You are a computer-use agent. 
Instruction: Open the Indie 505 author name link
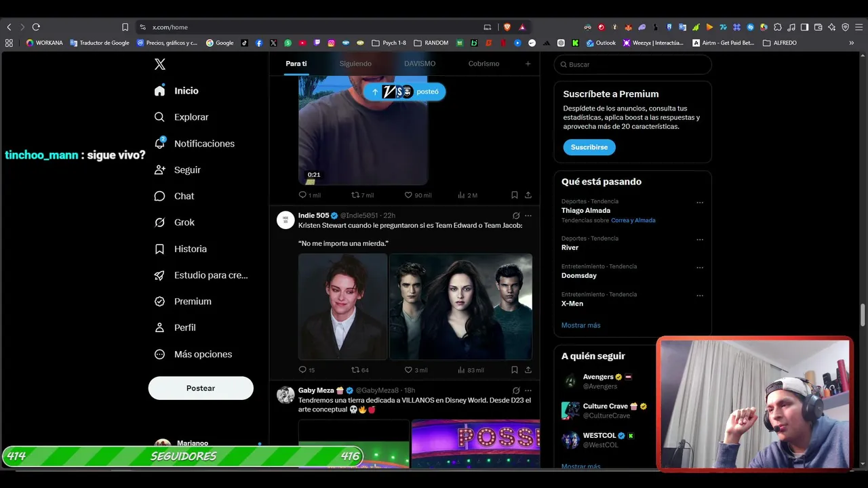coord(313,216)
